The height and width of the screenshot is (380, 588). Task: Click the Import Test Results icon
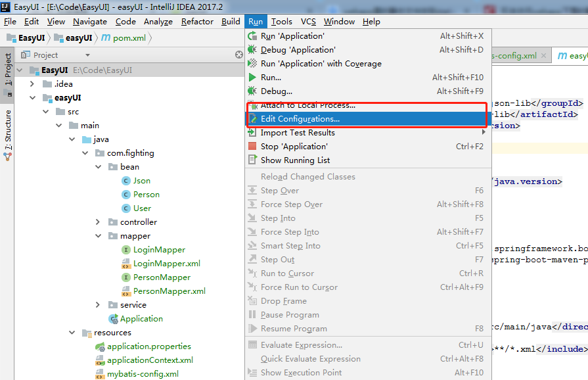pos(252,132)
